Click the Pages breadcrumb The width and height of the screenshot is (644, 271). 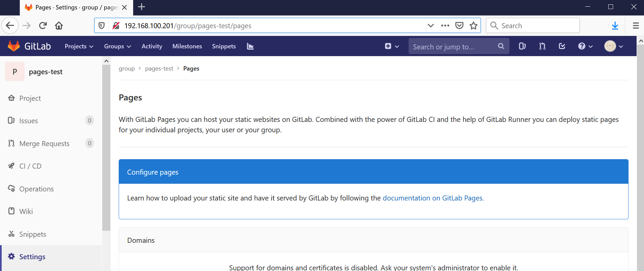pos(191,69)
